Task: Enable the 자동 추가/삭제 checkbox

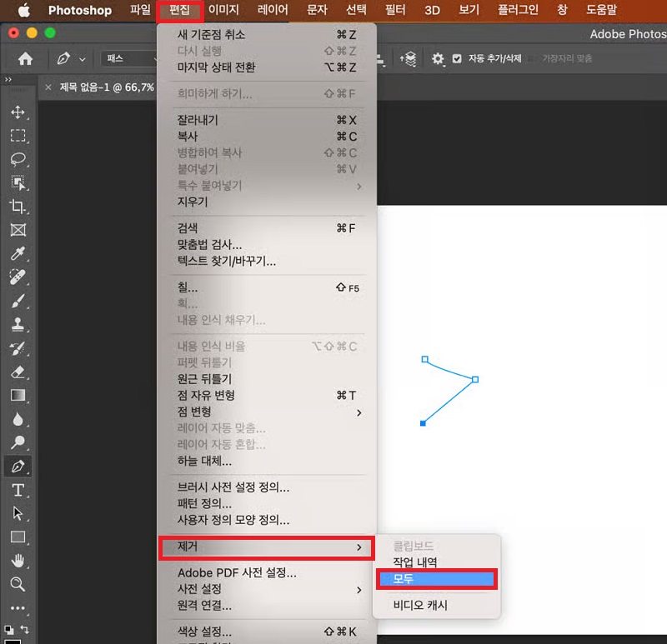Action: pos(455,59)
